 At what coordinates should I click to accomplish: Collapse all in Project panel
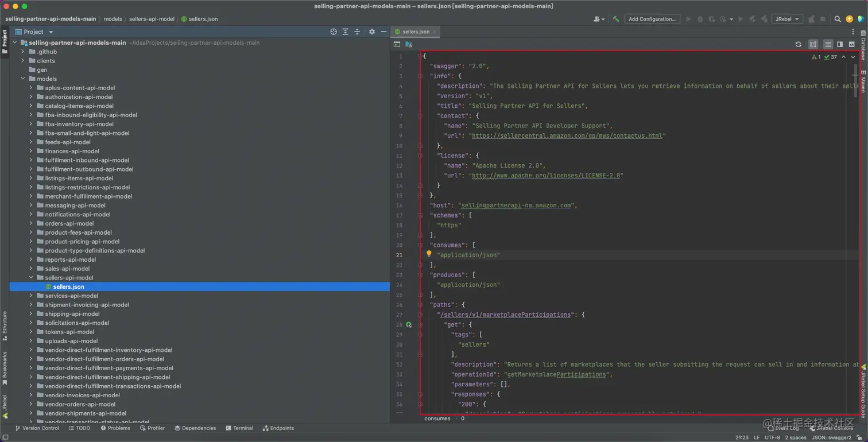[357, 32]
